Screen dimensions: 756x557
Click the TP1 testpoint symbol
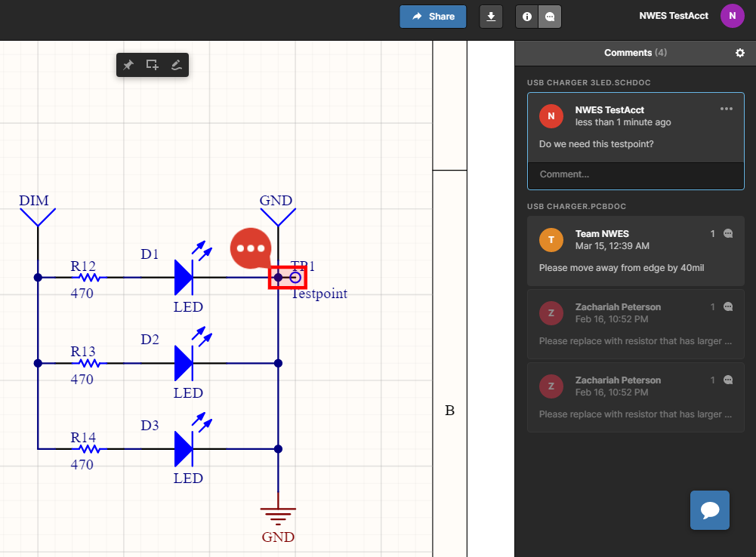click(x=295, y=278)
